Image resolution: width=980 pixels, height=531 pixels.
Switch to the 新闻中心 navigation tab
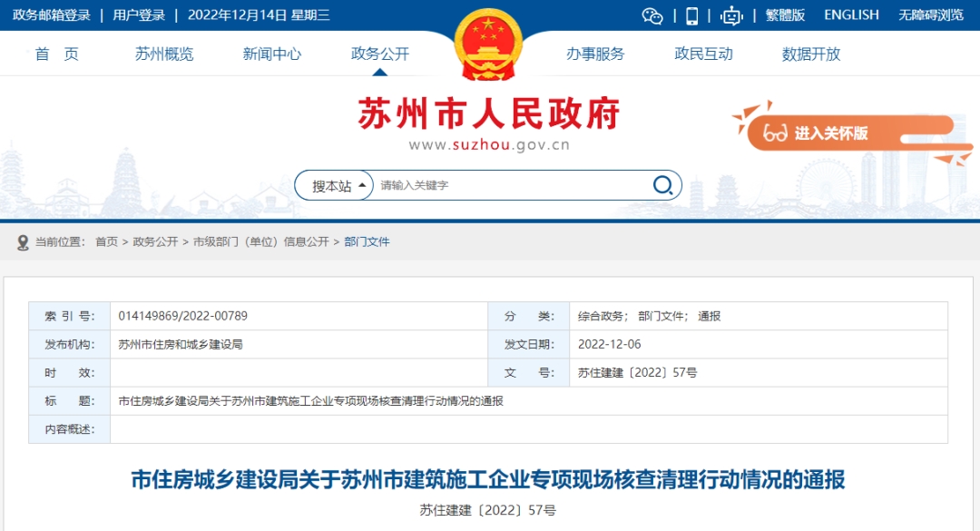click(x=271, y=54)
